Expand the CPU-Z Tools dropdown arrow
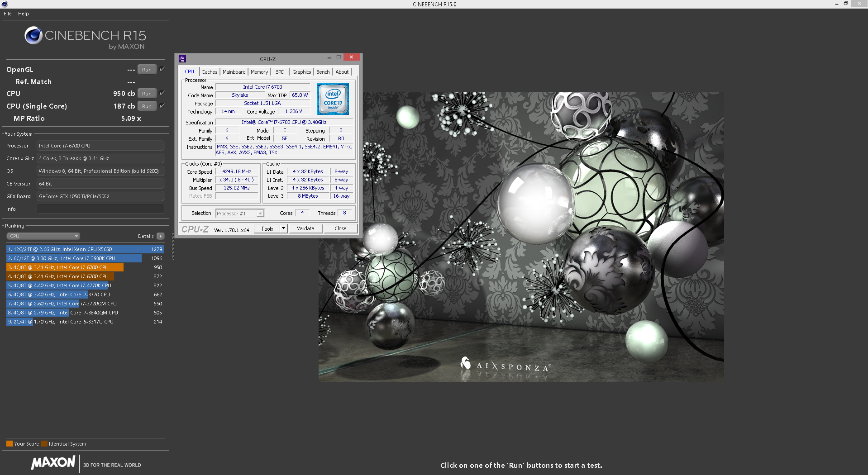 point(284,228)
